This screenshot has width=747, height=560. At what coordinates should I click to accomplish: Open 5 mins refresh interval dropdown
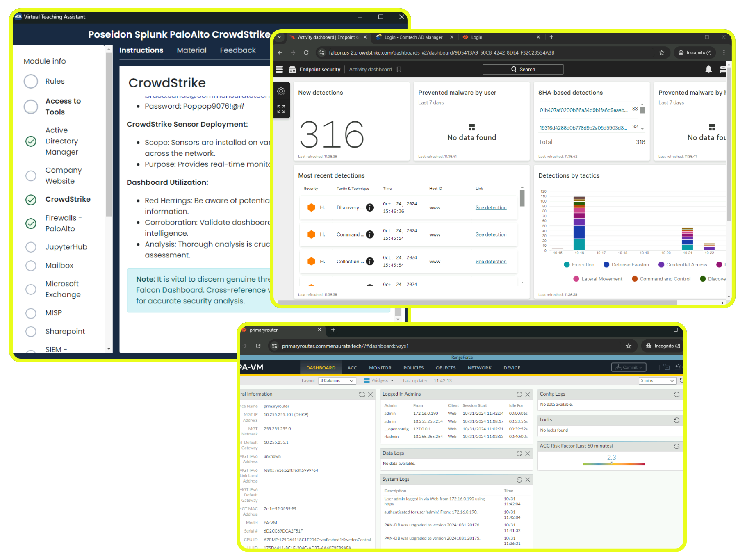pos(657,381)
